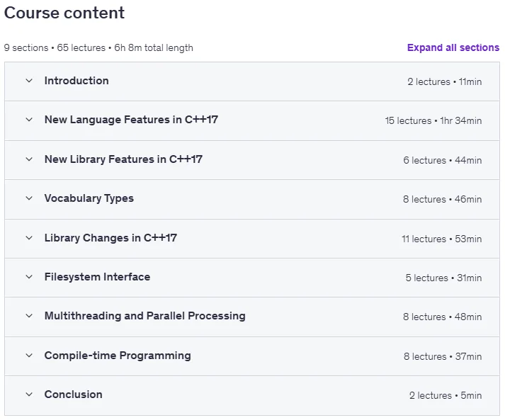This screenshot has width=505, height=420.
Task: Expand Multithreading and Parallel Processing chevron
Action: tap(29, 316)
